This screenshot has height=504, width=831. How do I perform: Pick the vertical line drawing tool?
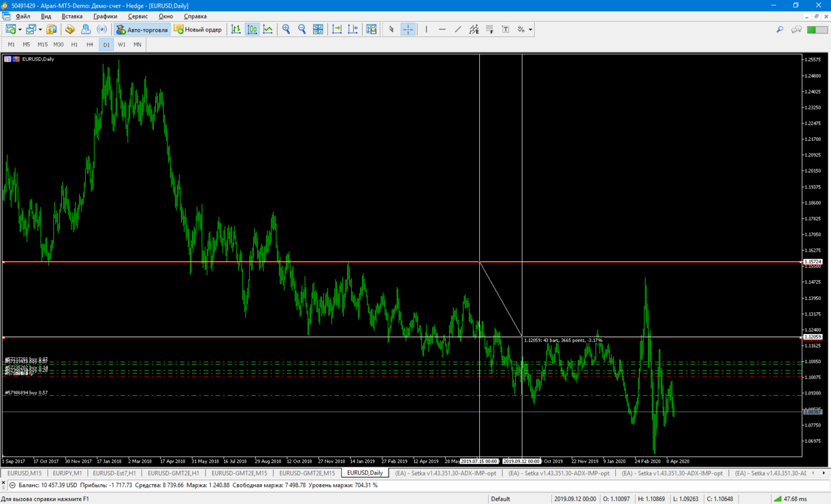[426, 30]
